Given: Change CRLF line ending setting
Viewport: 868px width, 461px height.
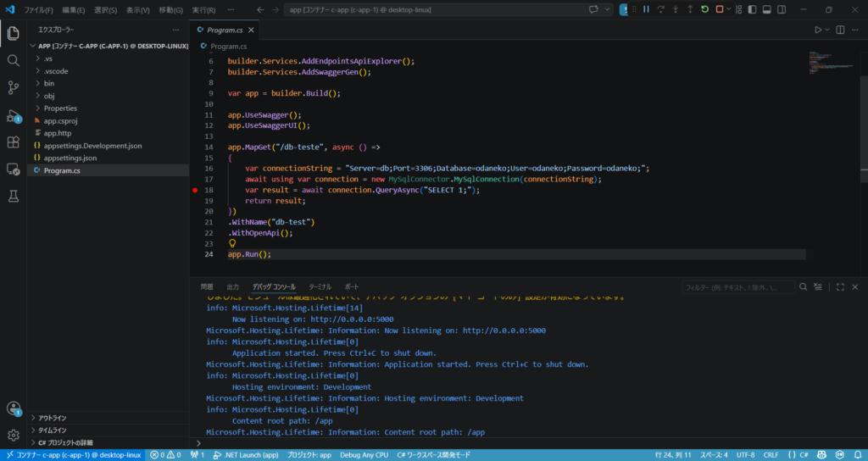Looking at the screenshot, I should [771, 455].
